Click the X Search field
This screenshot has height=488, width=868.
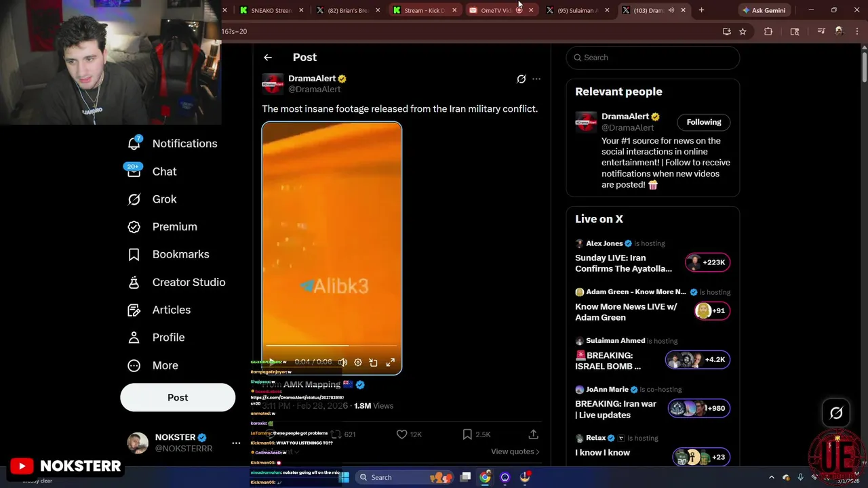pos(652,58)
